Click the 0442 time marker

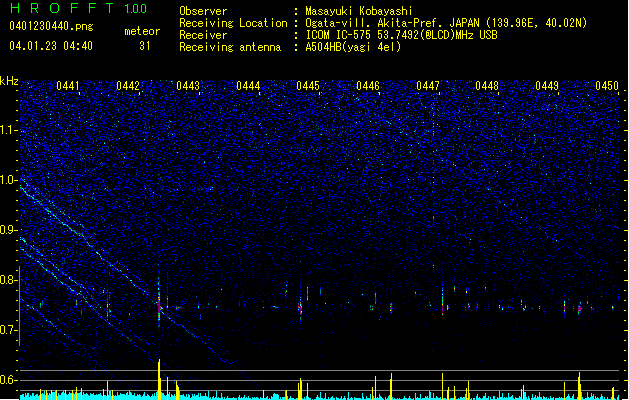128,86
